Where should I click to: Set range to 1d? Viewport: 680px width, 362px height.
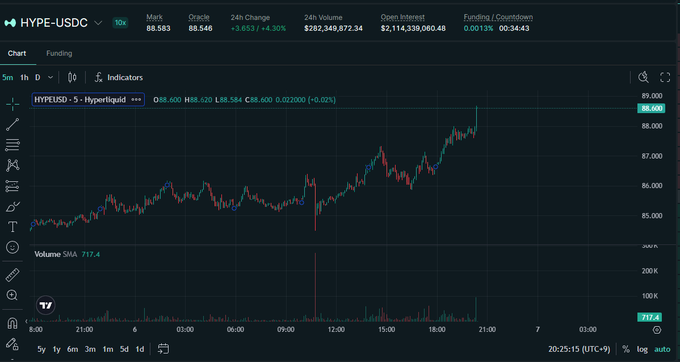pyautogui.click(x=140, y=349)
